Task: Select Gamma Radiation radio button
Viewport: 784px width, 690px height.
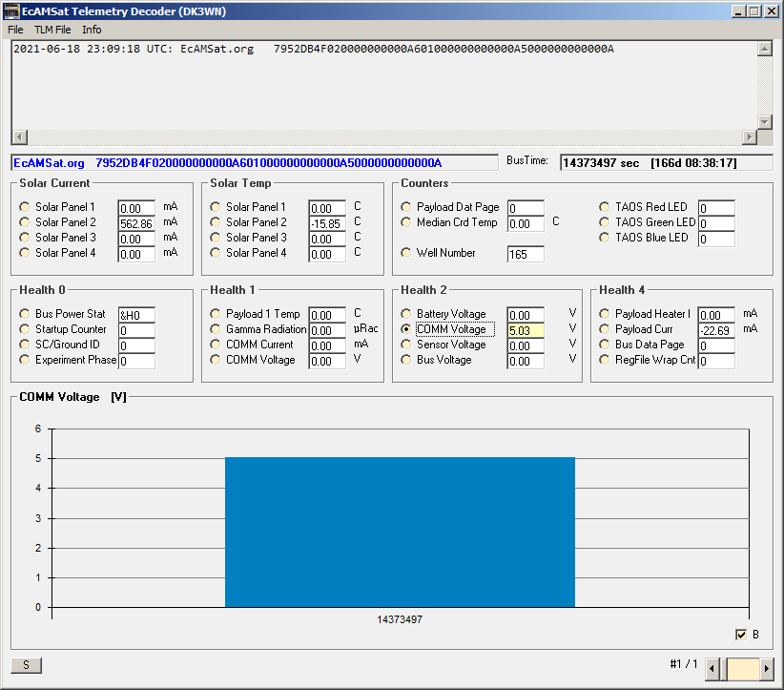Action: click(215, 328)
